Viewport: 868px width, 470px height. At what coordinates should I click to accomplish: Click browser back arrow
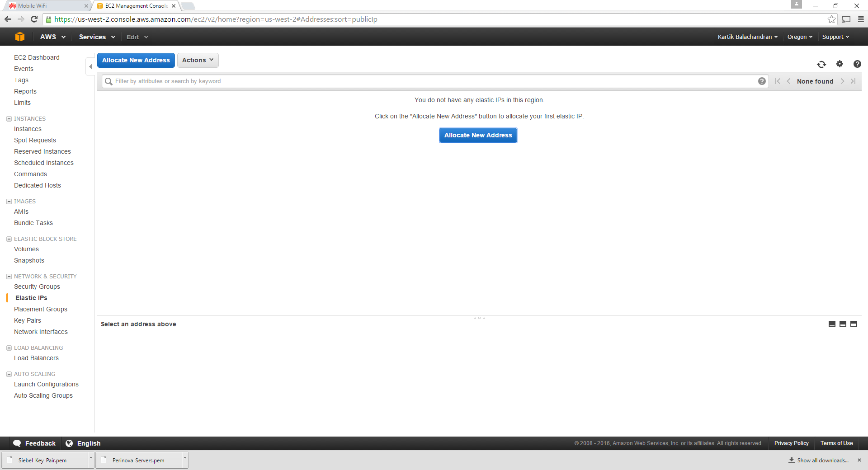[8, 19]
